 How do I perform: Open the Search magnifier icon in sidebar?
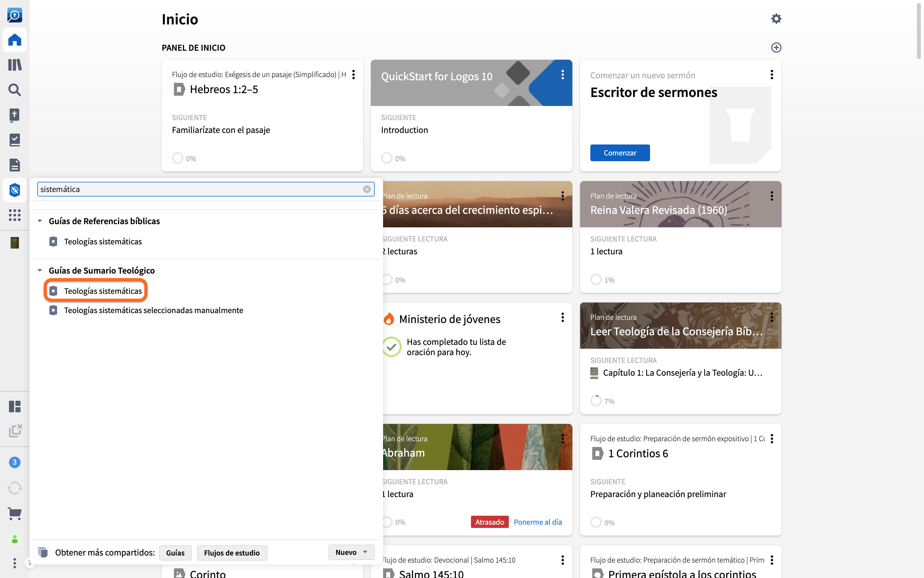[14, 90]
